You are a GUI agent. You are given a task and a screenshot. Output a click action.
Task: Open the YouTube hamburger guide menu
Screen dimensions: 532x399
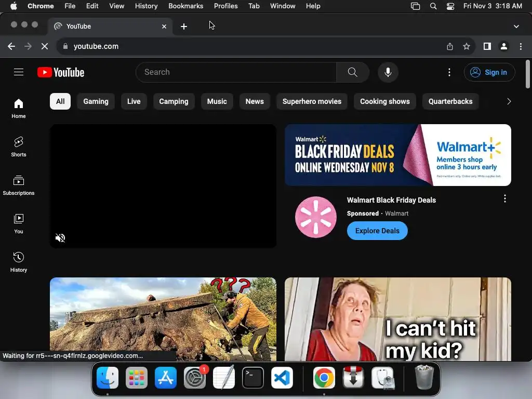point(19,72)
